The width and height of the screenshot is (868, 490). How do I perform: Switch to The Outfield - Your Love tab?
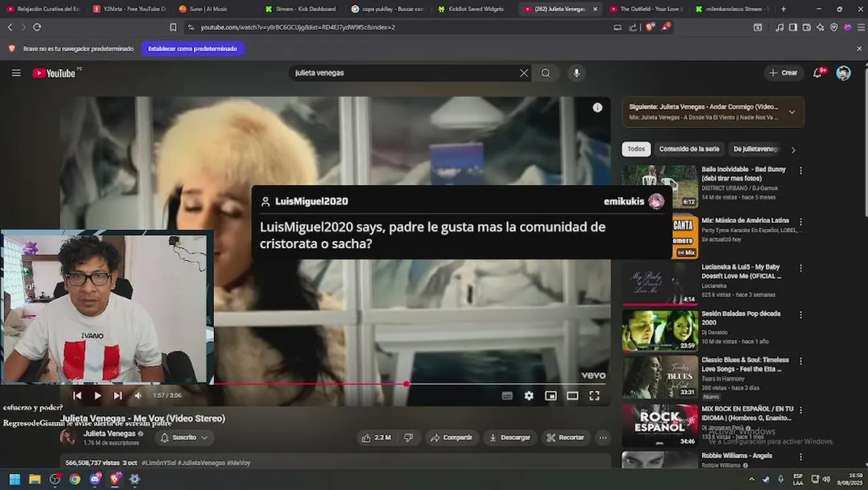click(x=643, y=9)
